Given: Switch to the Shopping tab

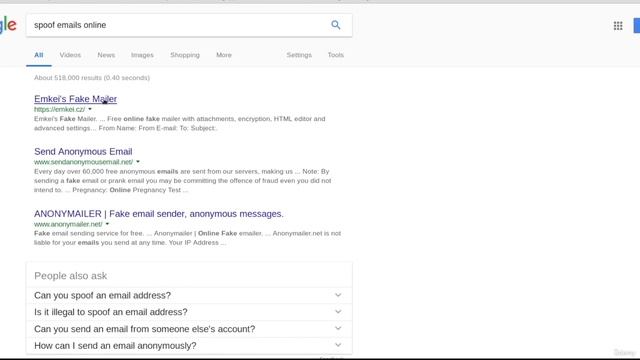Looking at the screenshot, I should point(185,55).
